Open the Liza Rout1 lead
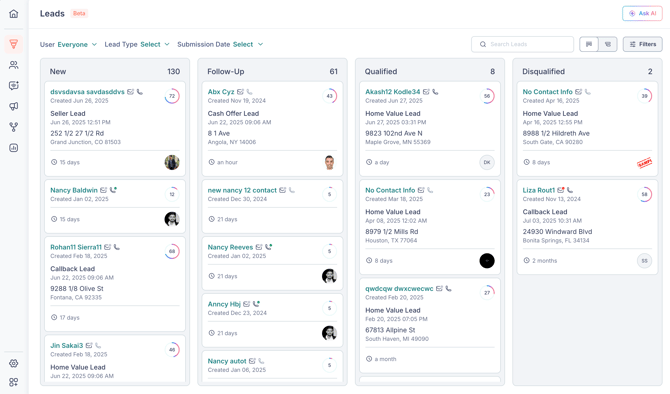Viewport: 670px width, 394px height. click(x=538, y=190)
